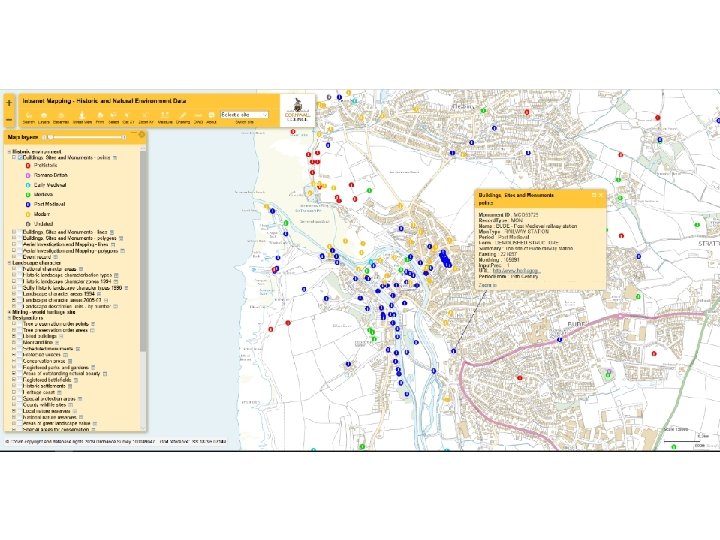
Task: Select the County wildlife sites row
Action: [45, 405]
